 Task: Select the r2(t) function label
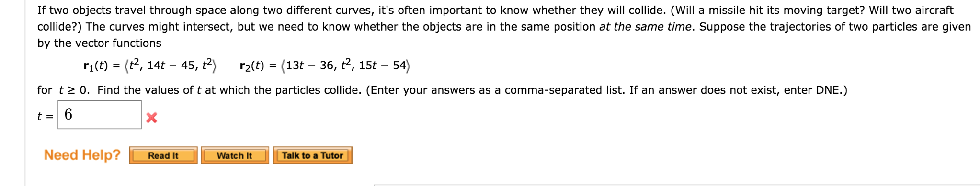pos(252,66)
